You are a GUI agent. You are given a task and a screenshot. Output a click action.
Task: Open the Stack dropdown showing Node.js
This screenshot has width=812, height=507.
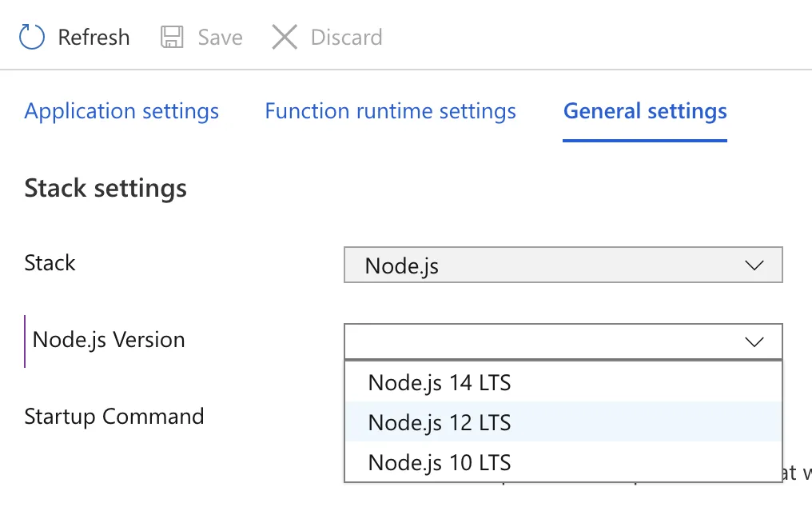563,265
